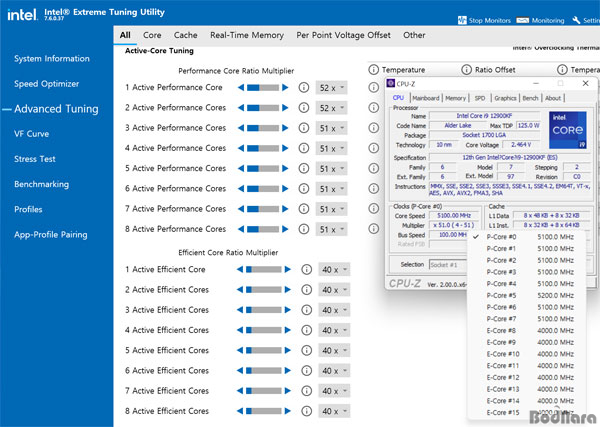Open 40 x dropdown for 3 Active Efficient Cores
Image resolution: width=600 pixels, height=427 pixels.
[334, 310]
